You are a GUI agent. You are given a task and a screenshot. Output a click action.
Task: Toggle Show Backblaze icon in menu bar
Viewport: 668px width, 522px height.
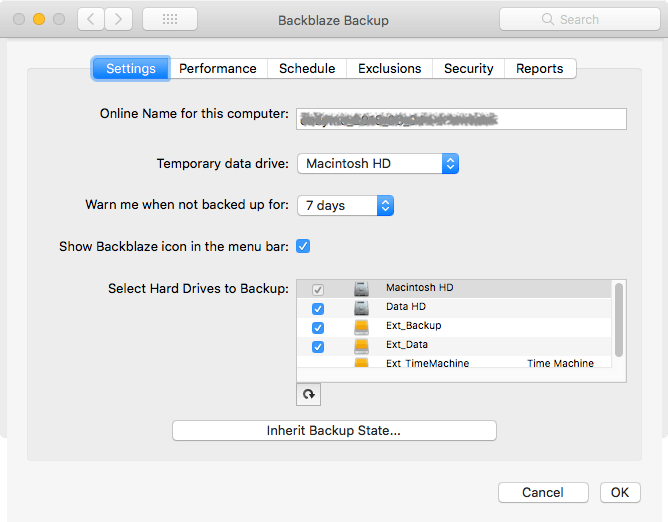click(x=303, y=246)
